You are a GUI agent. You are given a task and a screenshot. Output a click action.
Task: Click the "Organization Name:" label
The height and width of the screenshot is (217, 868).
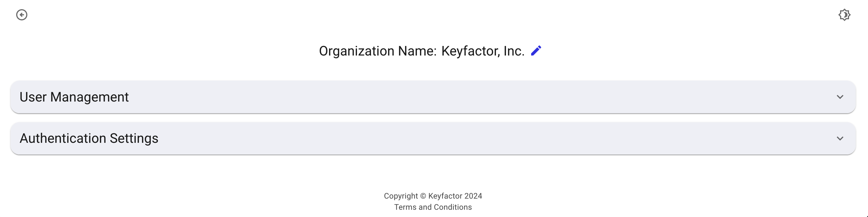378,51
